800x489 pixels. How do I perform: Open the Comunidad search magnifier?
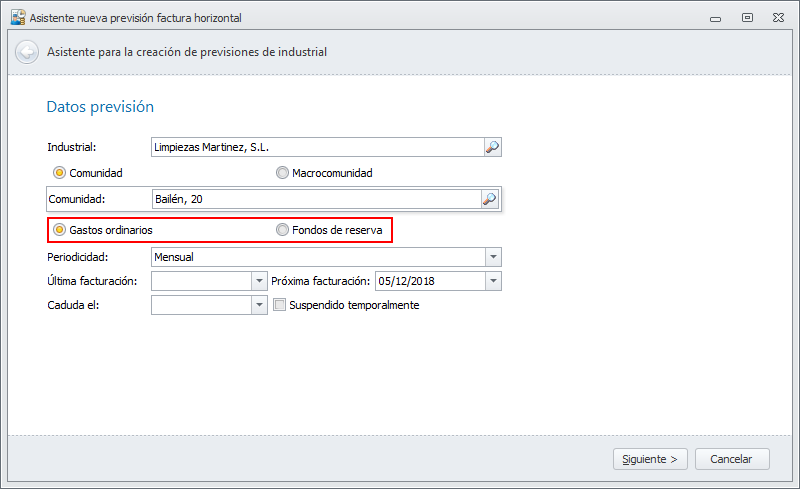tap(489, 199)
